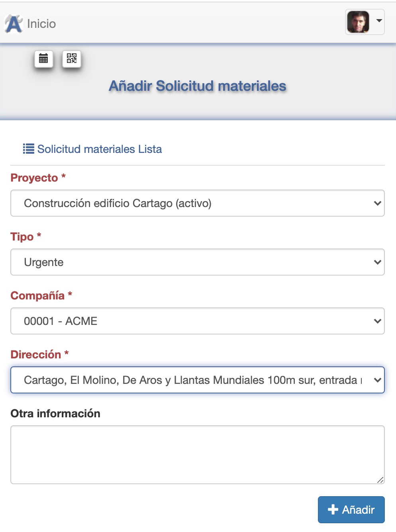
Task: Click the text area resize handle
Action: coord(380,480)
